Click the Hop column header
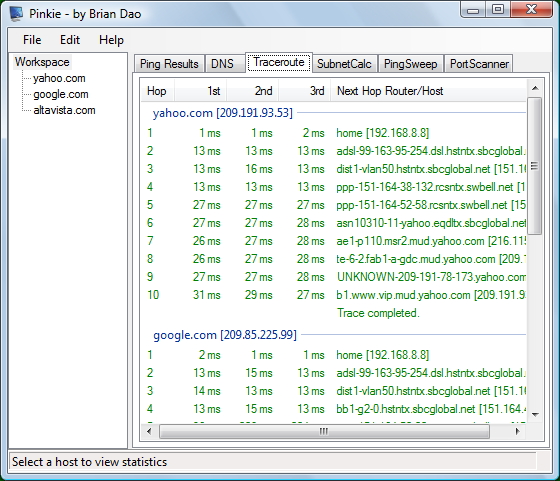 click(x=157, y=91)
